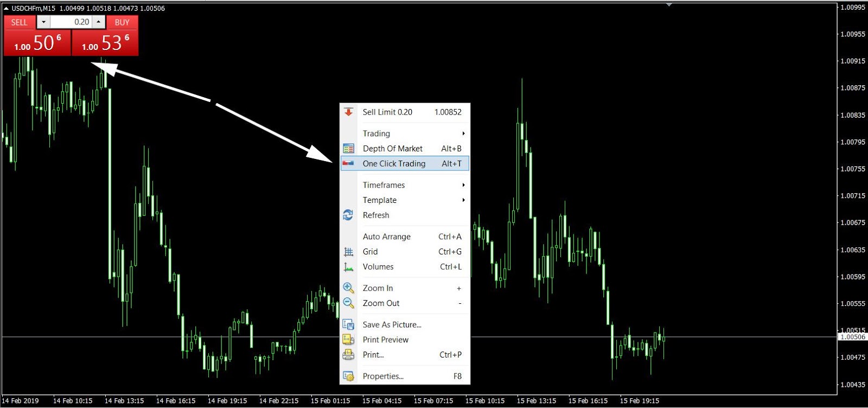Click the One Click Trading icon

348,163
